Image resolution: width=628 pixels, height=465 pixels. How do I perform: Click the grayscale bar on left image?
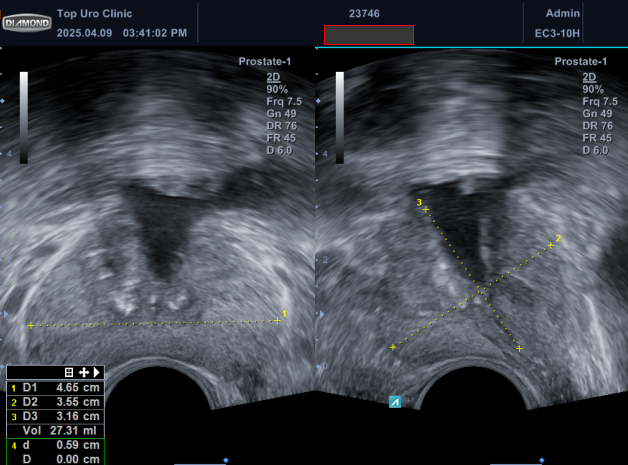(x=24, y=118)
